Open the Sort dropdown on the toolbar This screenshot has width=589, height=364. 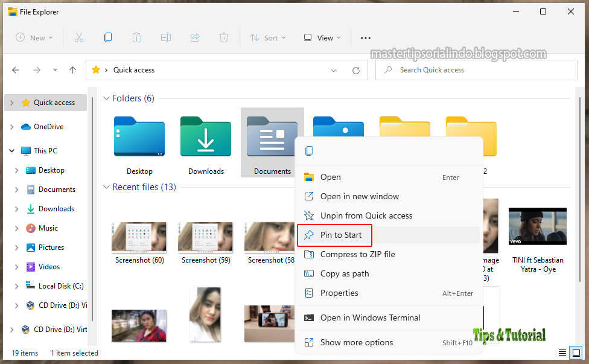[x=268, y=37]
